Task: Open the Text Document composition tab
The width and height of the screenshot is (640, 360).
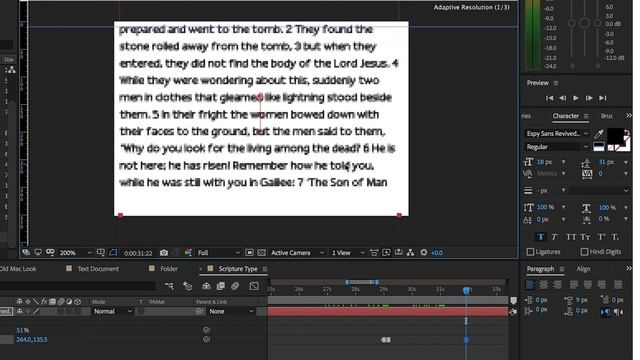Action: tap(98, 269)
